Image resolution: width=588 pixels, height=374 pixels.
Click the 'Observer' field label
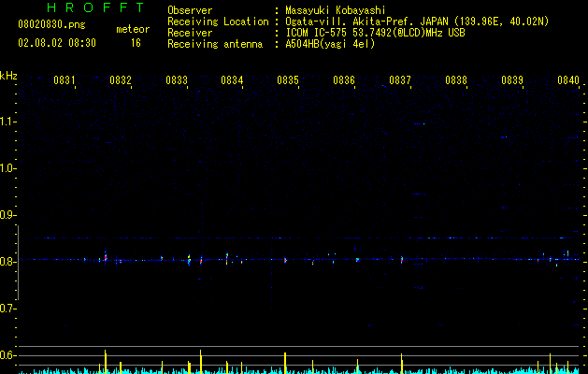coord(190,10)
